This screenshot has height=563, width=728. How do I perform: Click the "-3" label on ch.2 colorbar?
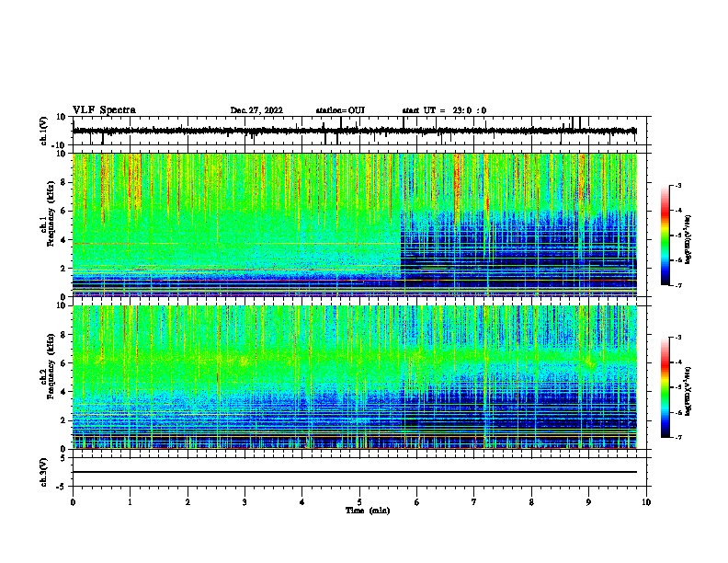678,338
